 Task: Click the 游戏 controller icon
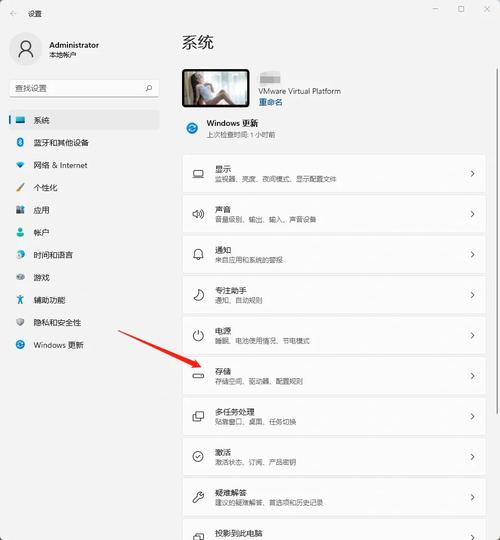pyautogui.click(x=20, y=277)
